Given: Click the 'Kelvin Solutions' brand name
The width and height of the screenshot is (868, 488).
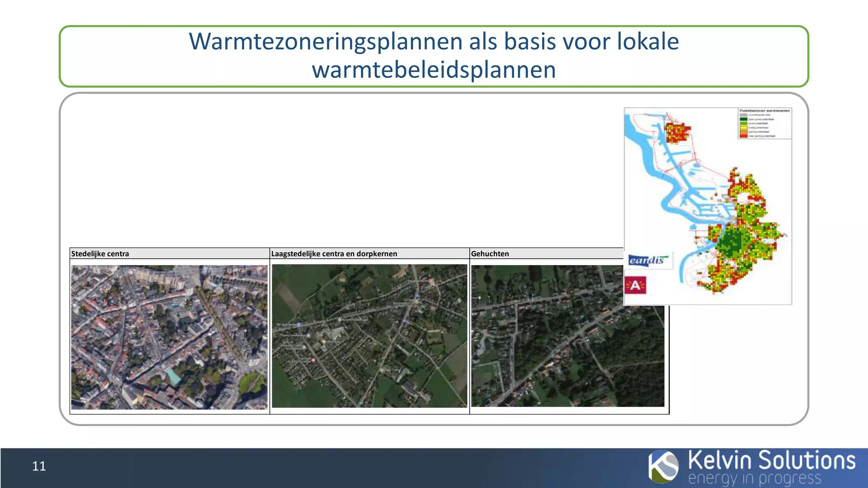Looking at the screenshot, I should pos(771,460).
